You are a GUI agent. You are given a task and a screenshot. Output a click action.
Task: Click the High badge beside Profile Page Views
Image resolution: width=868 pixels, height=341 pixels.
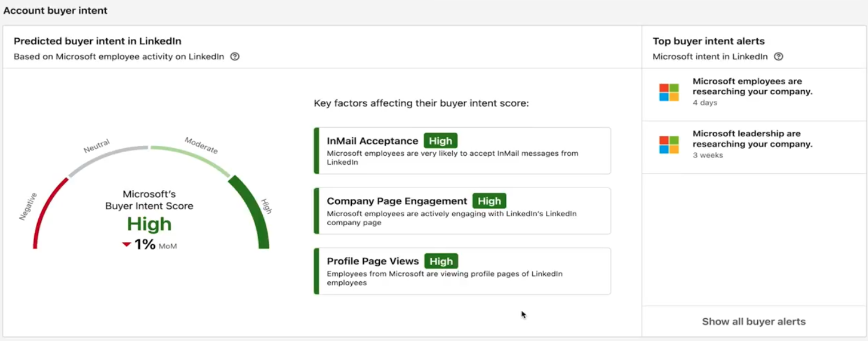tap(441, 261)
